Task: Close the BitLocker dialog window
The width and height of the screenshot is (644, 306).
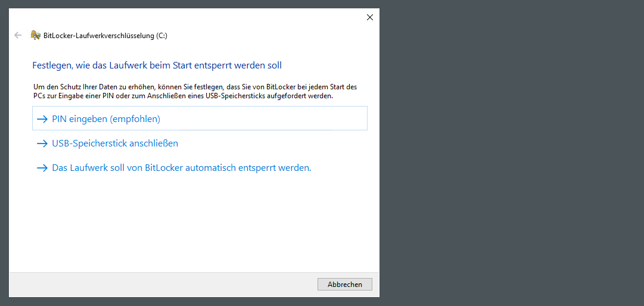Action: (x=369, y=17)
